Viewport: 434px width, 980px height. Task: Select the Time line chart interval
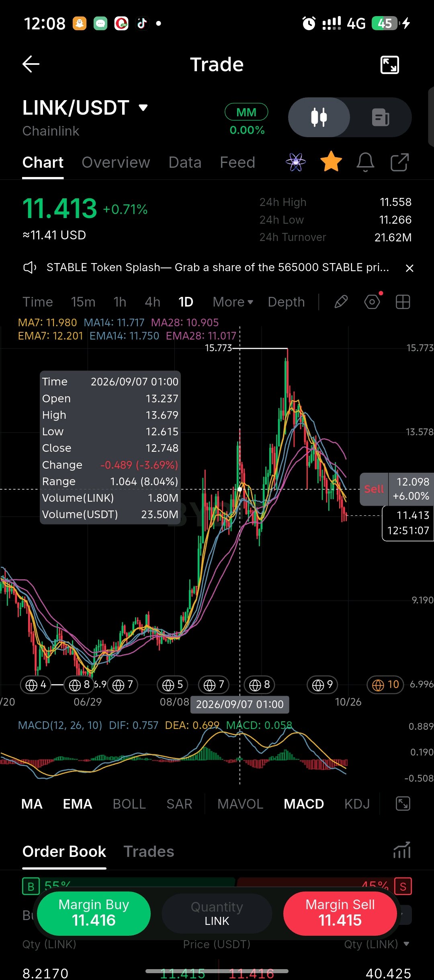coord(38,302)
